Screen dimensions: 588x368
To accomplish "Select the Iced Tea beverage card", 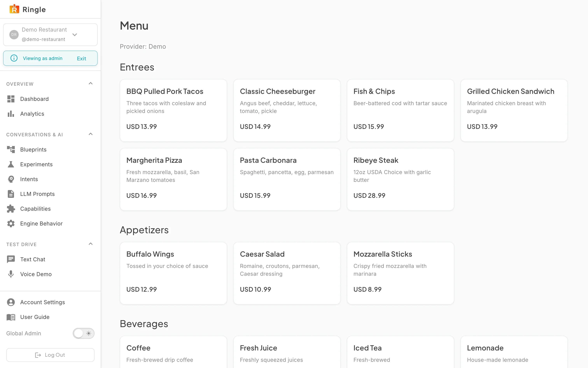I will click(400, 352).
